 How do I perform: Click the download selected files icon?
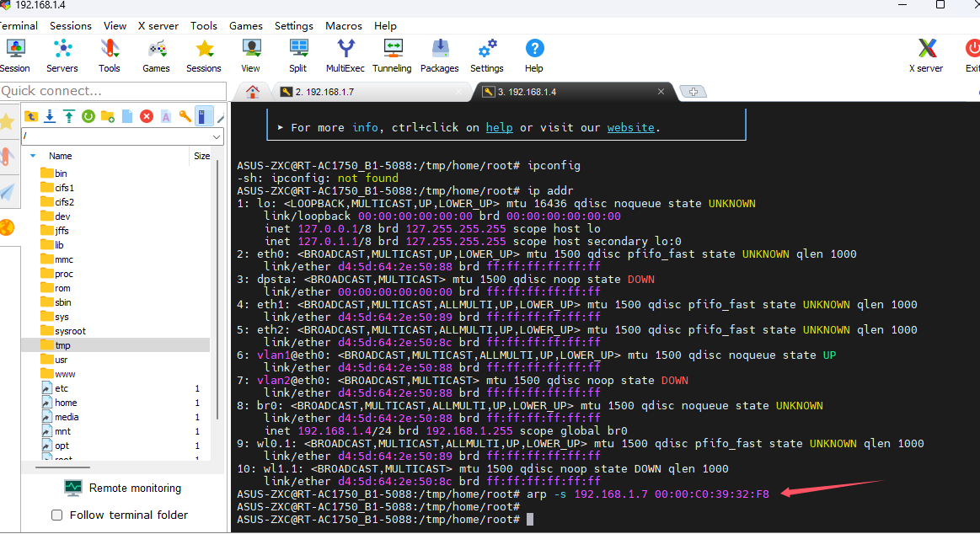tap(50, 116)
